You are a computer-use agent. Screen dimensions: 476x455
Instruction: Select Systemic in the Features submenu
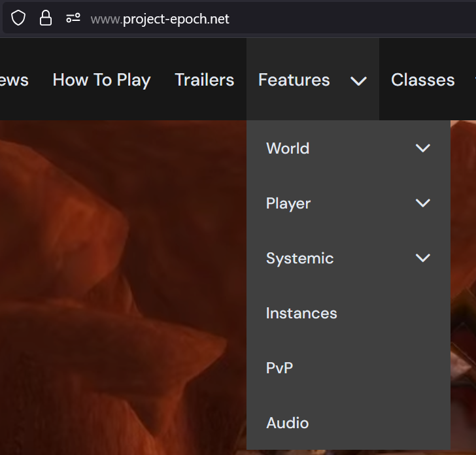pyautogui.click(x=299, y=259)
